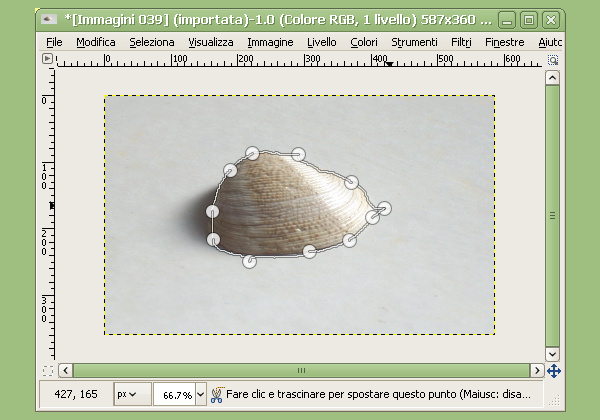Toggle zoom-on-resize magnifier button above the vertical scrollbar

click(553, 59)
